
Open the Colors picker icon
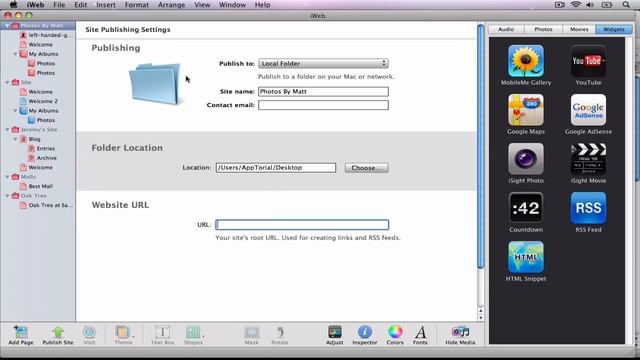point(395,335)
